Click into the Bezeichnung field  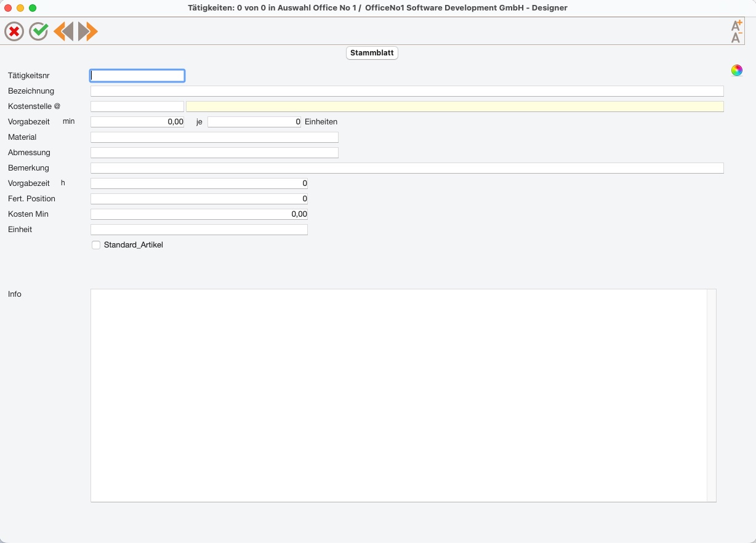pos(407,91)
